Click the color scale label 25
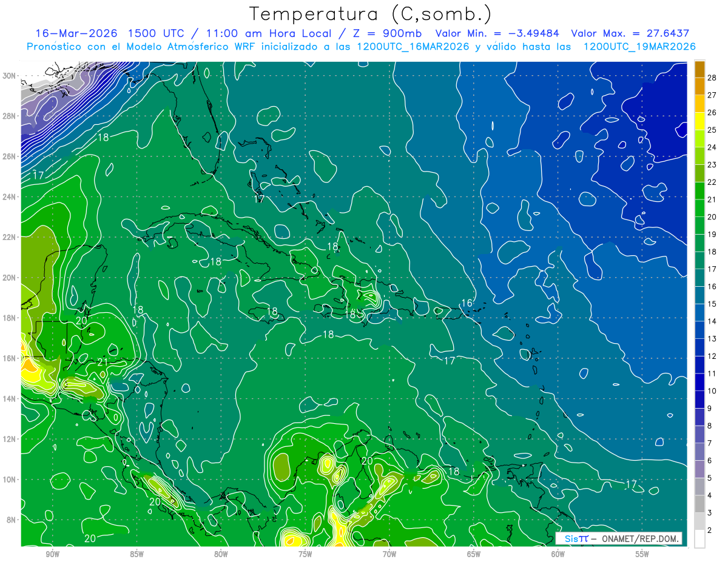Viewport: 728px width, 562px height. pos(712,130)
